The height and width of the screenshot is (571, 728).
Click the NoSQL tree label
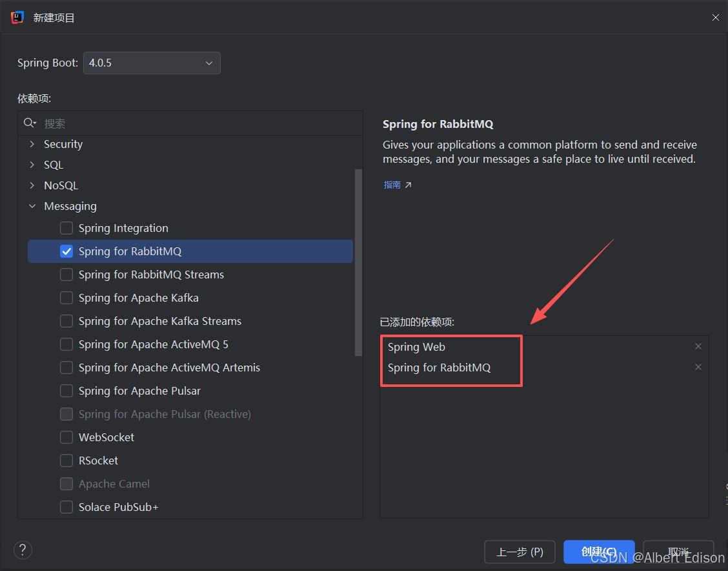tap(61, 185)
